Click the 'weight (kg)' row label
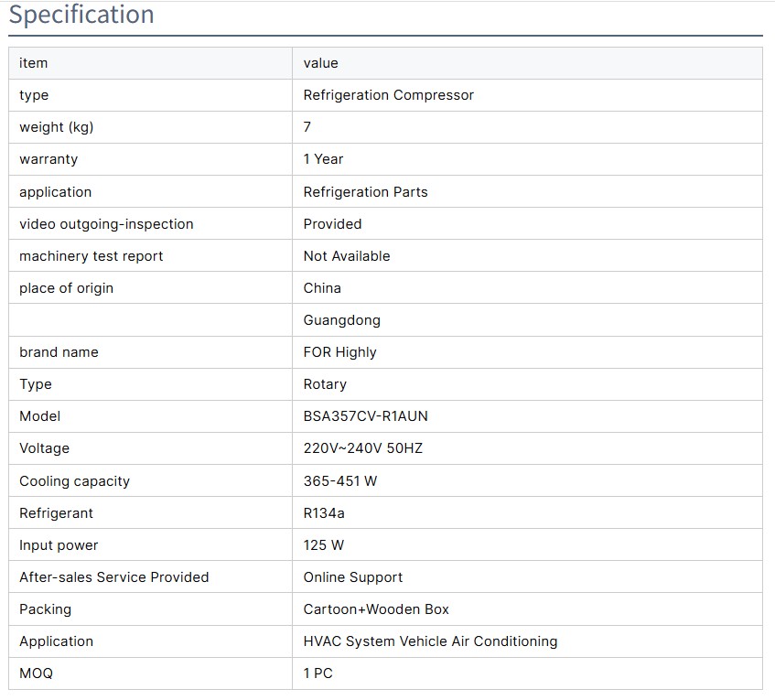 coord(56,127)
